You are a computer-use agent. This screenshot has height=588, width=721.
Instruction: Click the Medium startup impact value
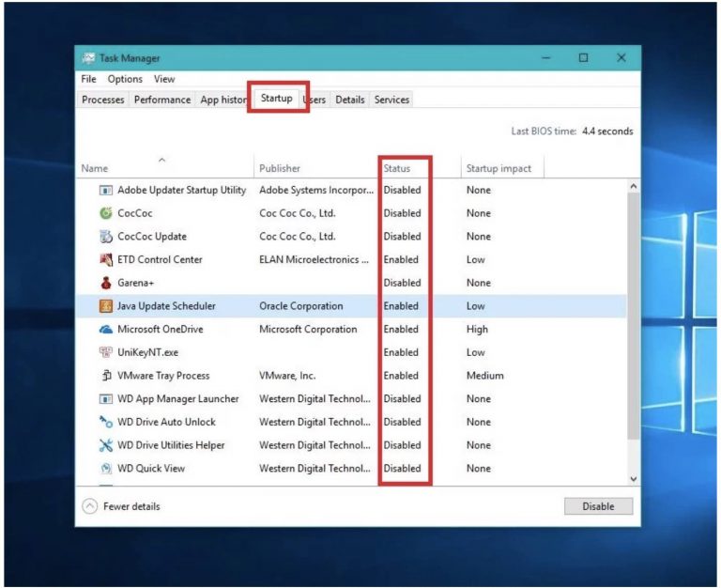pos(484,376)
